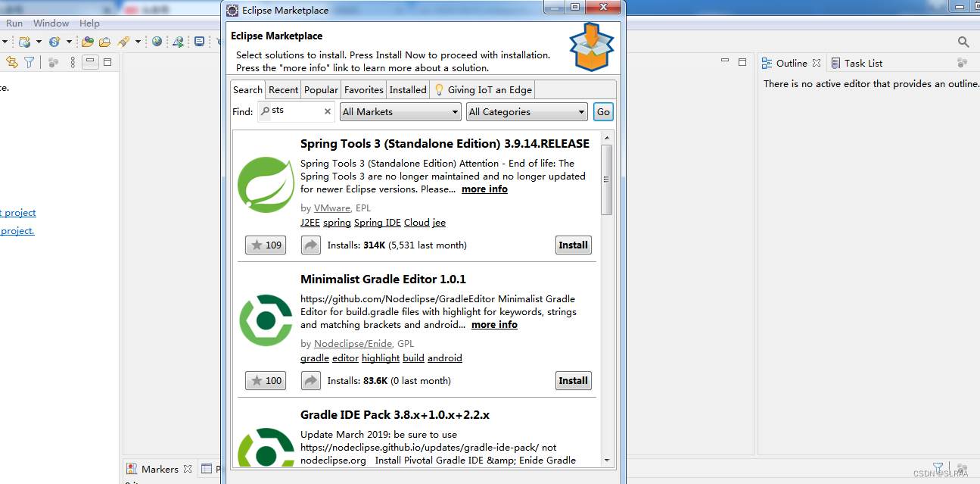Click the new Spring starter 'S' icon

click(54, 42)
